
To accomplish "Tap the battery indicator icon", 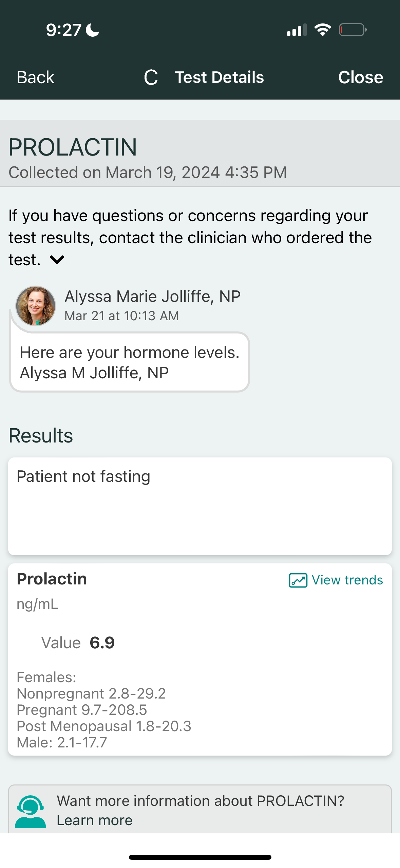I will (x=353, y=30).
